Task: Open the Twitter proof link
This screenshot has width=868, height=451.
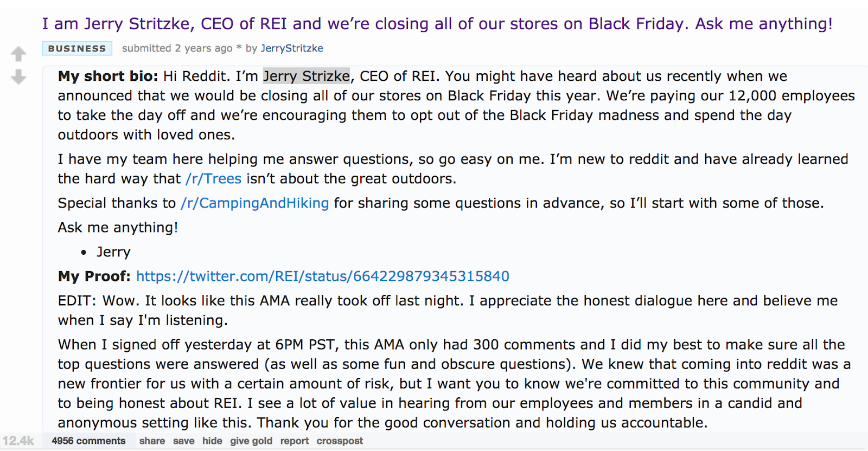Action: pyautogui.click(x=322, y=276)
